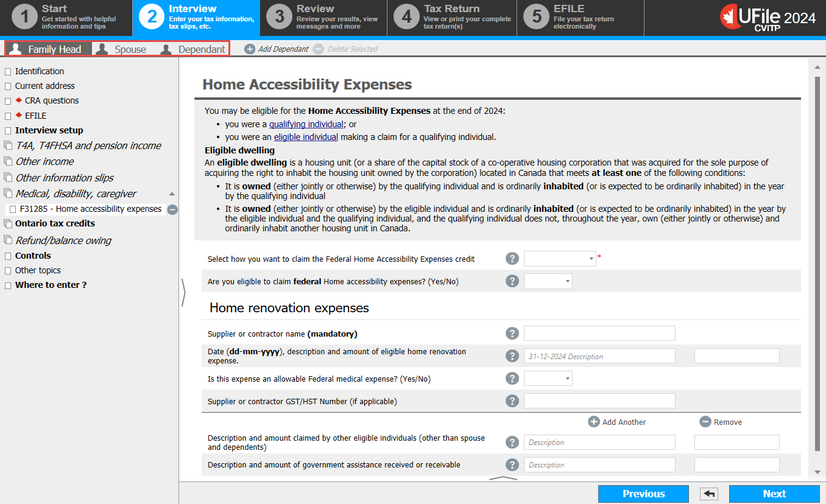Open help for Federal credit claim method
Image resolution: width=826 pixels, height=504 pixels.
coord(512,259)
